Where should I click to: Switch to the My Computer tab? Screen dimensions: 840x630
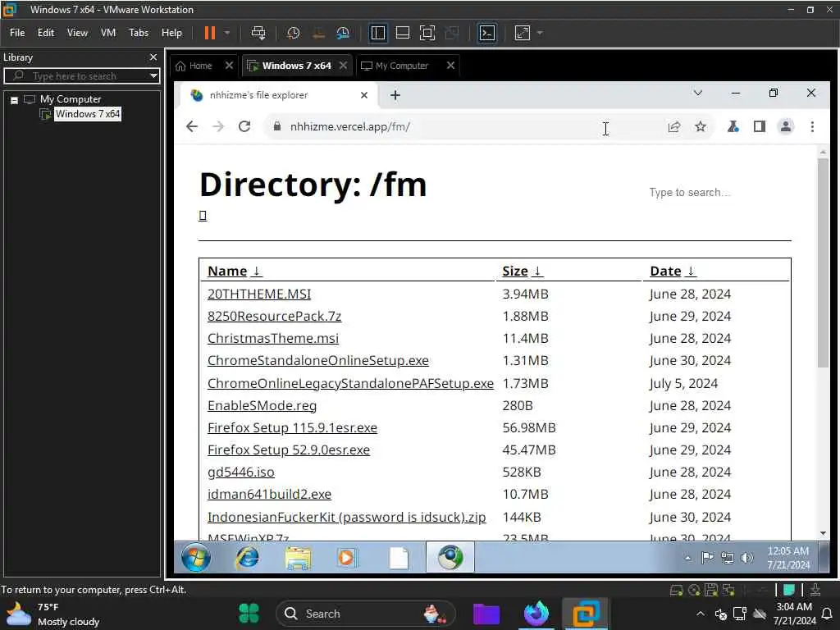[402, 66]
